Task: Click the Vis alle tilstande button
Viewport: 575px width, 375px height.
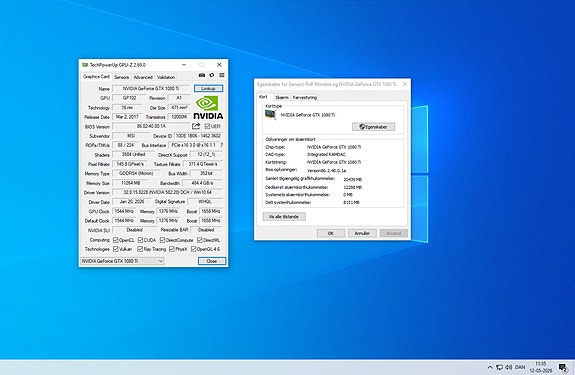Action: (x=284, y=217)
